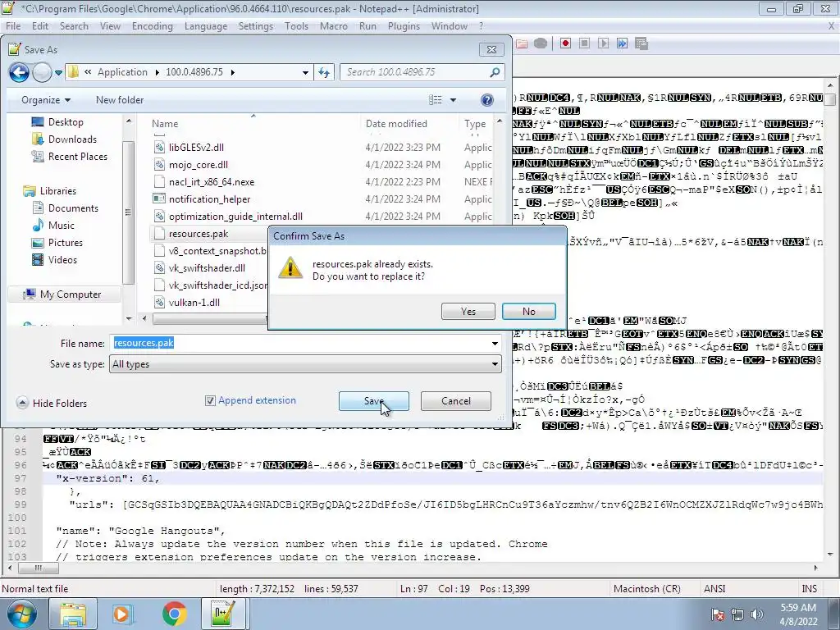
Task: Expand 100.0.4896.75 breadcrumb arrow
Action: (x=232, y=72)
